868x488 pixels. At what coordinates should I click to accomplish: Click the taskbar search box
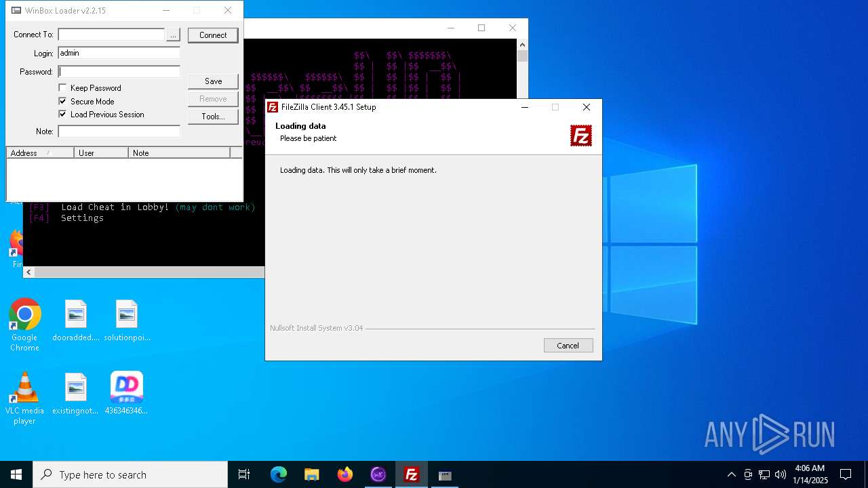(x=130, y=474)
